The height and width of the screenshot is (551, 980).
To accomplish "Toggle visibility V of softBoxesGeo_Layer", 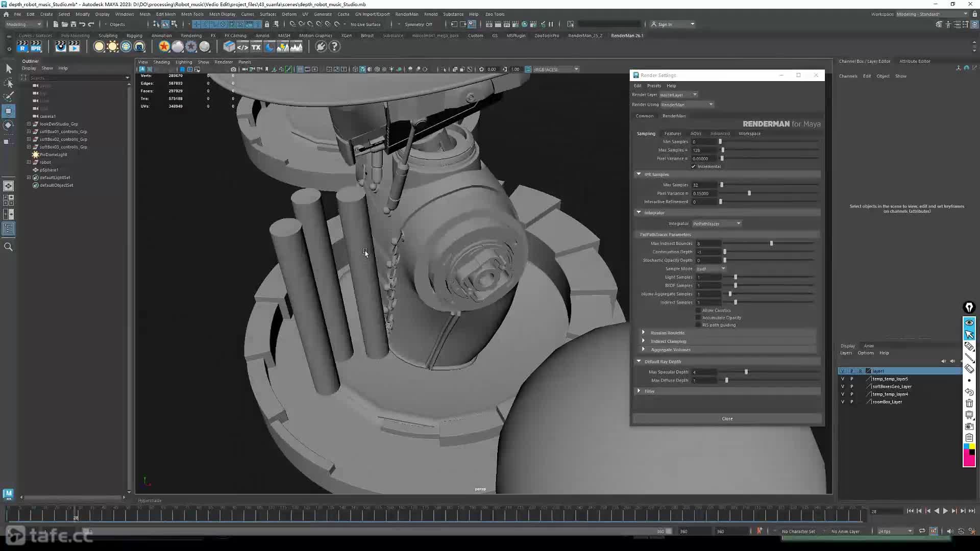I will pos(843,387).
